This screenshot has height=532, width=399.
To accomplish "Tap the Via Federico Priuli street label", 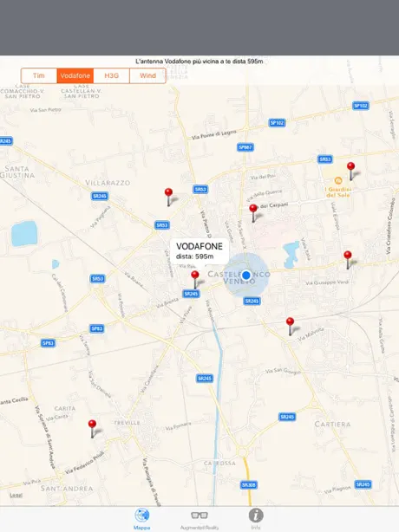I will [84, 463].
